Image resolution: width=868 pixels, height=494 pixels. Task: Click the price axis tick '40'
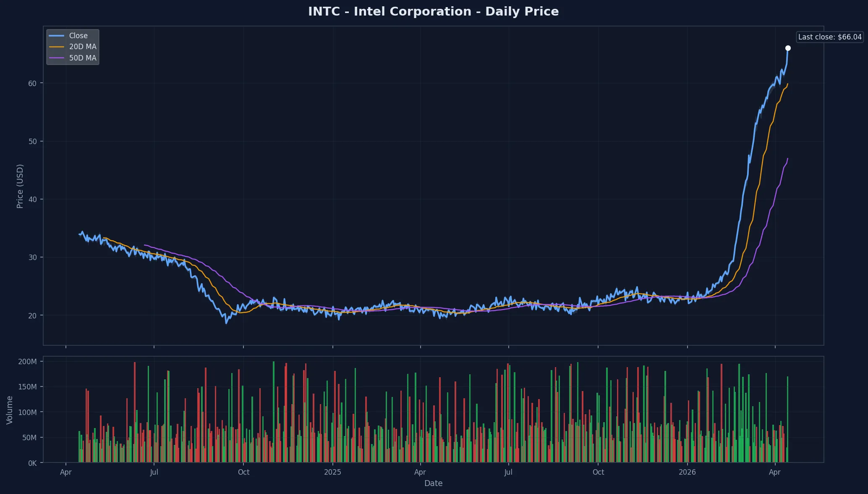tap(32, 199)
